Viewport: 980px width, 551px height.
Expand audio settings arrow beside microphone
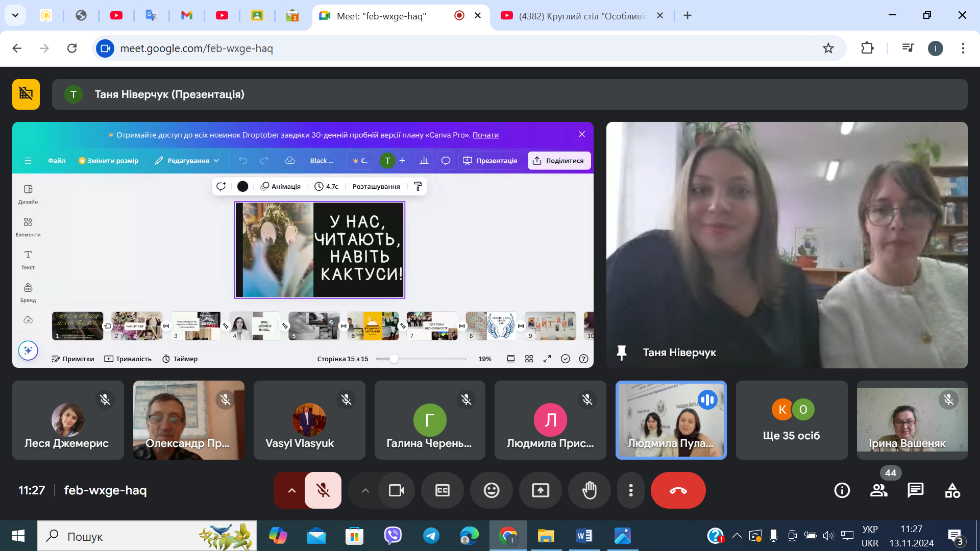point(291,490)
